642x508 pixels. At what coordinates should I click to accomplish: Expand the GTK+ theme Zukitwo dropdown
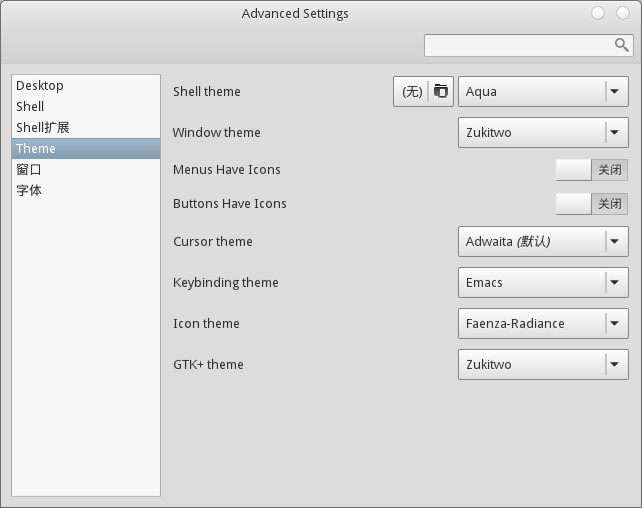(x=543, y=364)
